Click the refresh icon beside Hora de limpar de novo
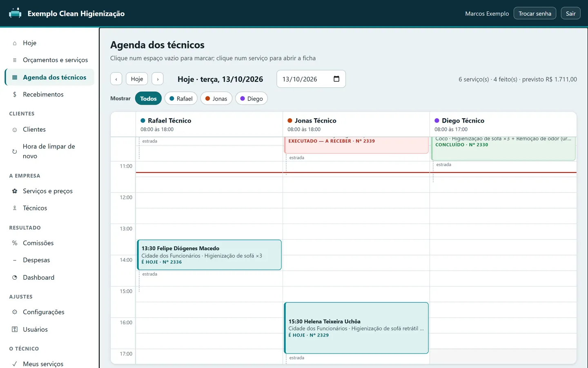The width and height of the screenshot is (588, 368). click(x=15, y=151)
